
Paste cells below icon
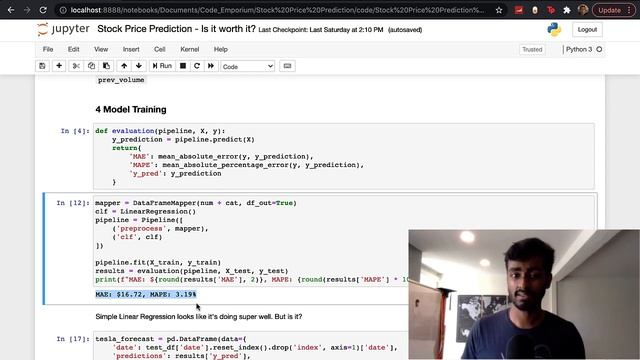click(106, 66)
